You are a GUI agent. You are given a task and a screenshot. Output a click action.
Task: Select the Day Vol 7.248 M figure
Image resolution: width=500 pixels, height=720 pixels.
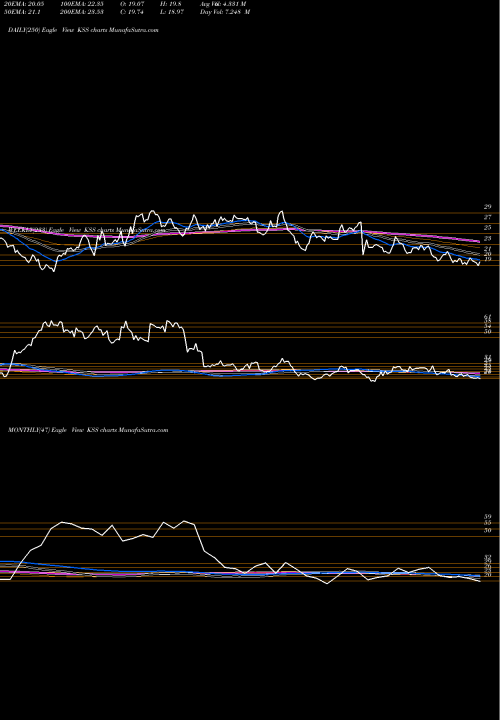[x=225, y=12]
